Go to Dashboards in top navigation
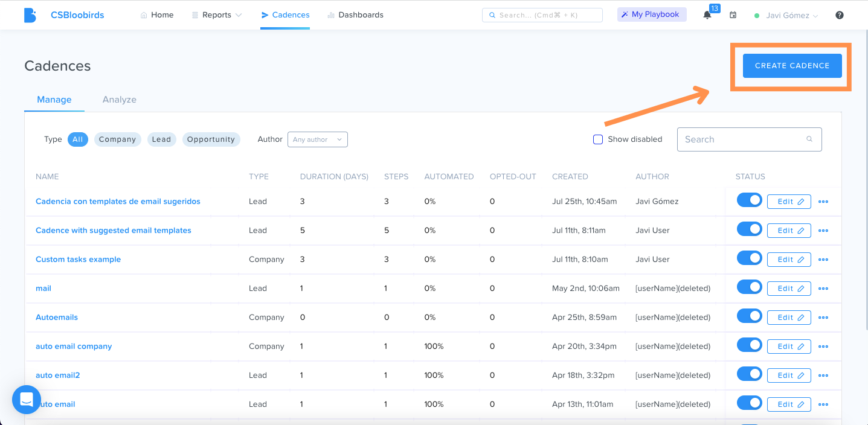 point(355,15)
